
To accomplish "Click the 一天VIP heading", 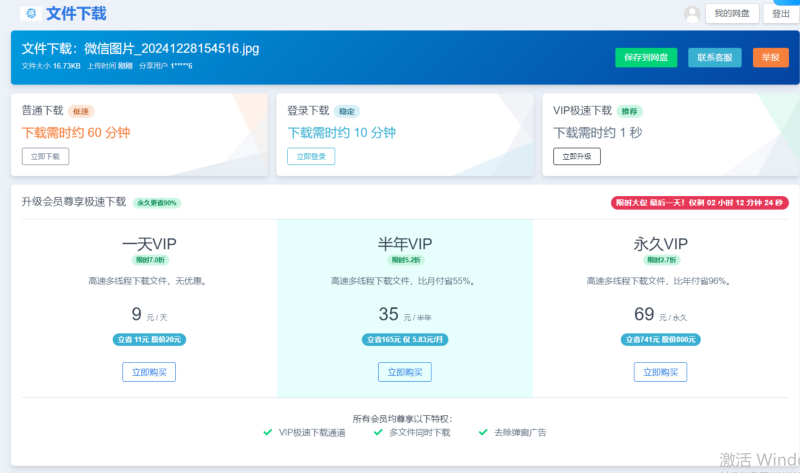I will coord(149,244).
